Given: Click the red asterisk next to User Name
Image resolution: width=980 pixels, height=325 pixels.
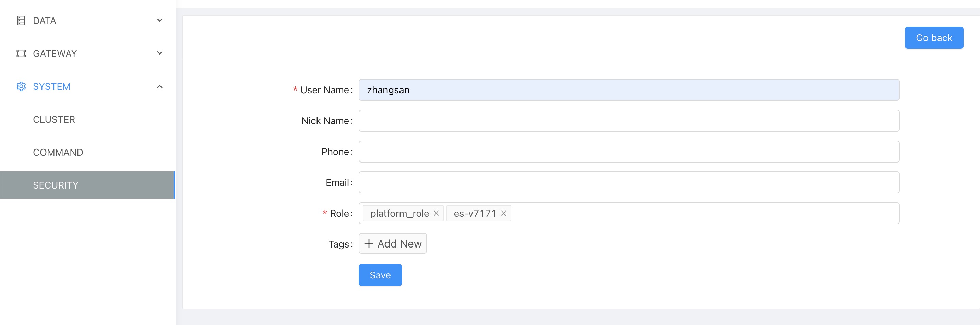Looking at the screenshot, I should pyautogui.click(x=295, y=90).
